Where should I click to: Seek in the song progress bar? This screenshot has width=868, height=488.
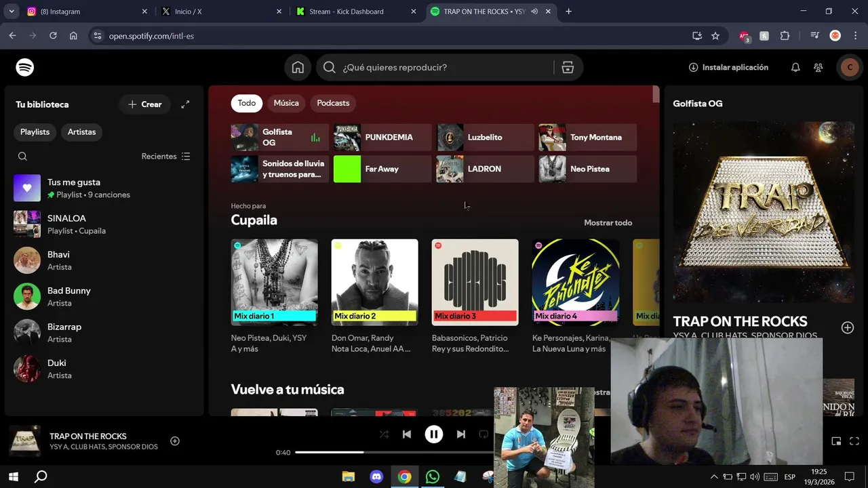[395, 452]
